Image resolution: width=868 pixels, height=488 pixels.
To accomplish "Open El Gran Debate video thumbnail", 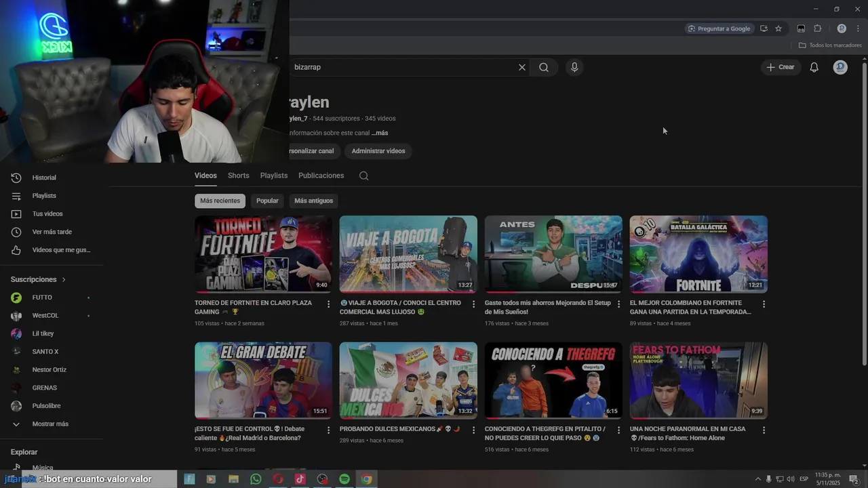I will pyautogui.click(x=263, y=380).
